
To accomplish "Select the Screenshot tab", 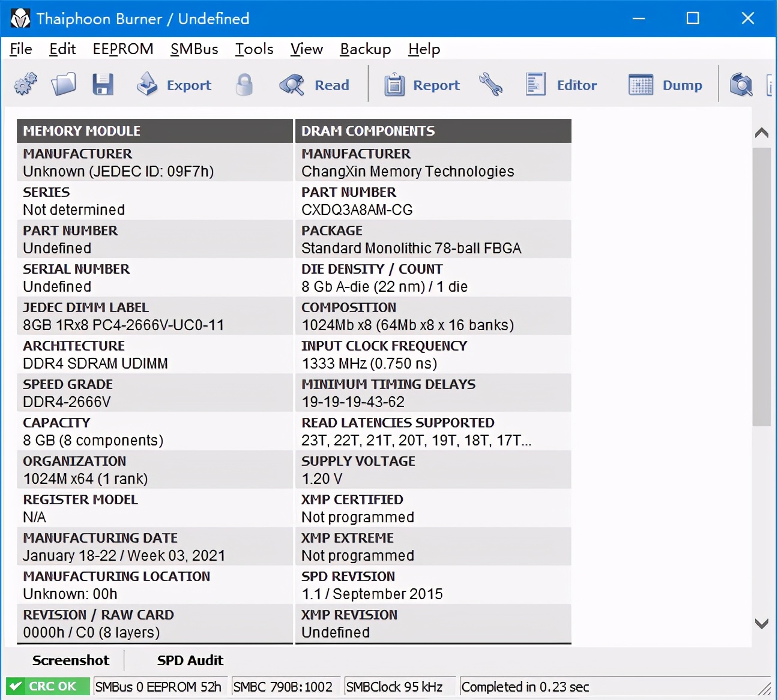I will 71,660.
